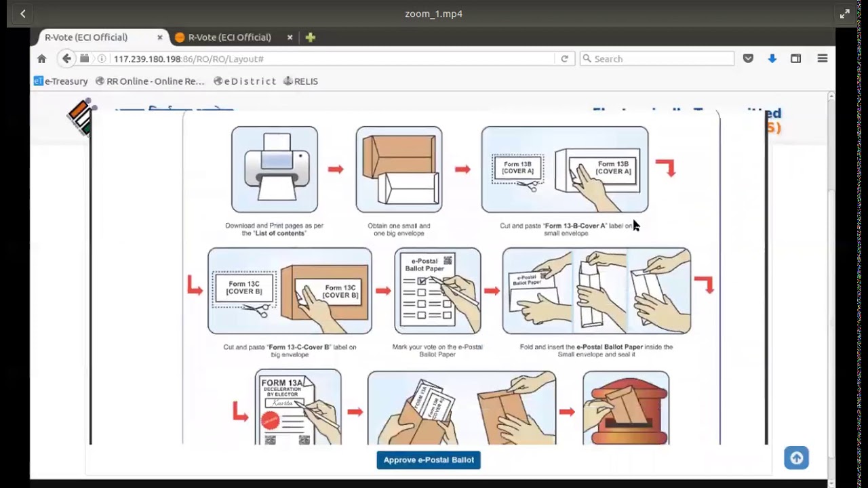
Task: Click the envelopes packing illustration
Action: coord(462,407)
